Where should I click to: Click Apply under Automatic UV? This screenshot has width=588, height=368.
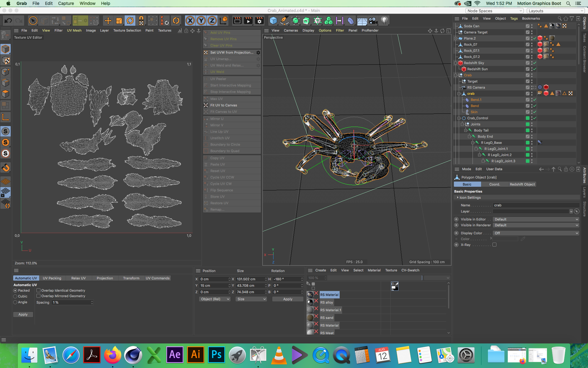pyautogui.click(x=23, y=314)
